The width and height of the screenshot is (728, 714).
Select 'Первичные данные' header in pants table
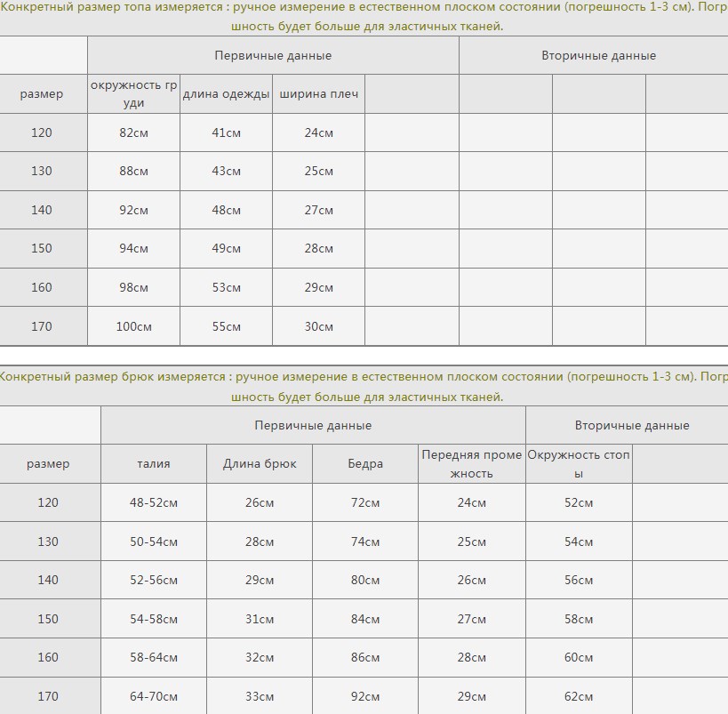pos(313,426)
